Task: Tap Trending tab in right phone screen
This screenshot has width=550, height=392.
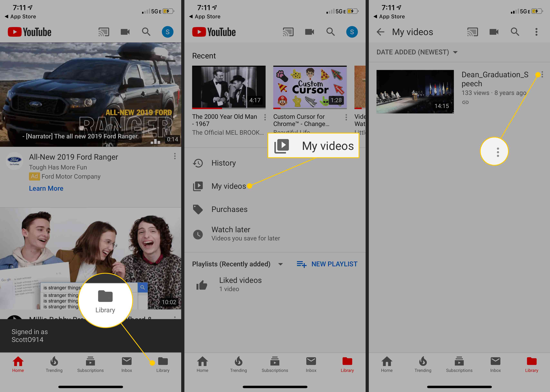Action: click(423, 364)
